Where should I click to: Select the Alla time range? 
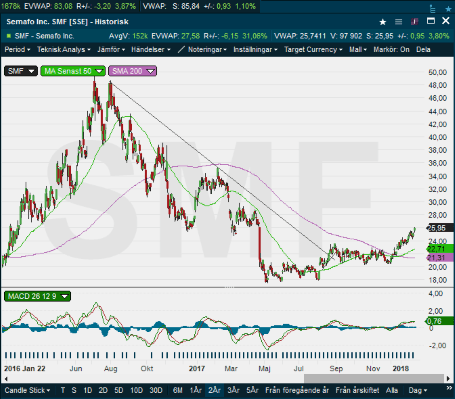[x=392, y=390]
